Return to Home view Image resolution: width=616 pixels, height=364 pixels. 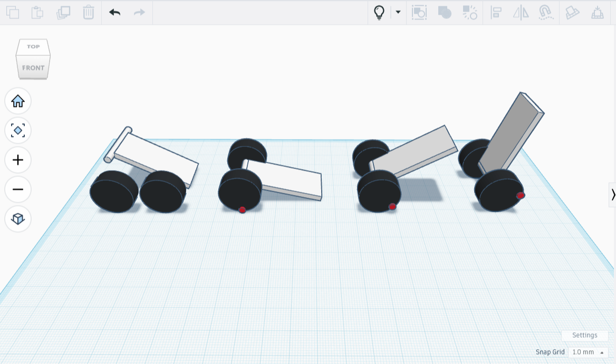click(x=18, y=101)
